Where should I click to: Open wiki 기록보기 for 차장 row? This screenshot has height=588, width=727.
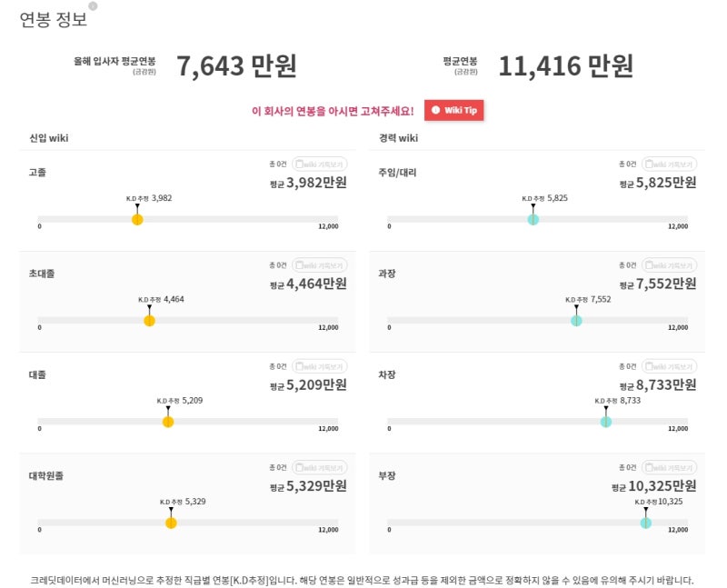[x=669, y=366]
